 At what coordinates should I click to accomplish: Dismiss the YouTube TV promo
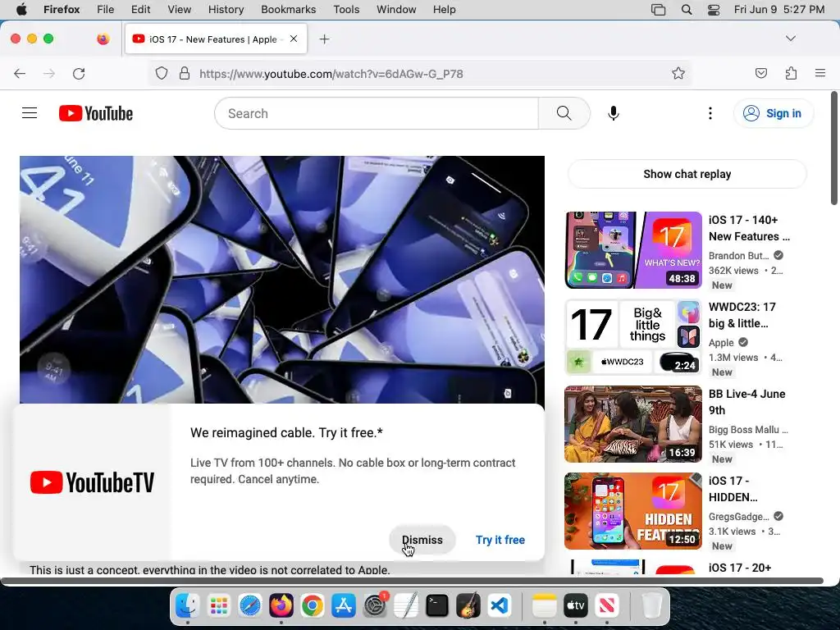coord(422,540)
